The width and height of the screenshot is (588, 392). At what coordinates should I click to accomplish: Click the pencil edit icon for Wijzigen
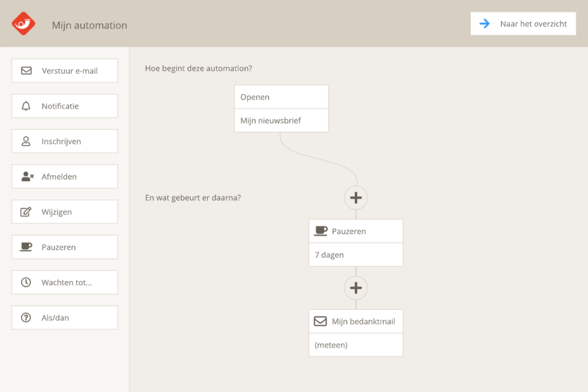(x=26, y=212)
